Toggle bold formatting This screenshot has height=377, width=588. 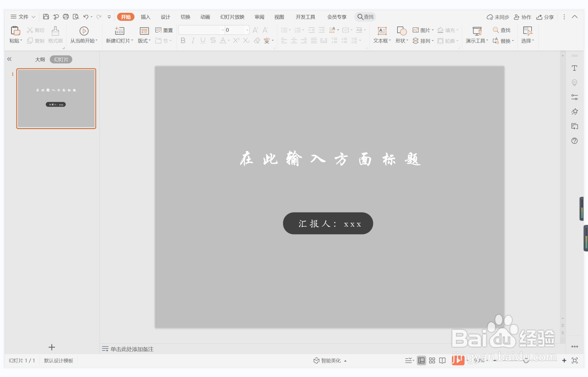tap(183, 41)
